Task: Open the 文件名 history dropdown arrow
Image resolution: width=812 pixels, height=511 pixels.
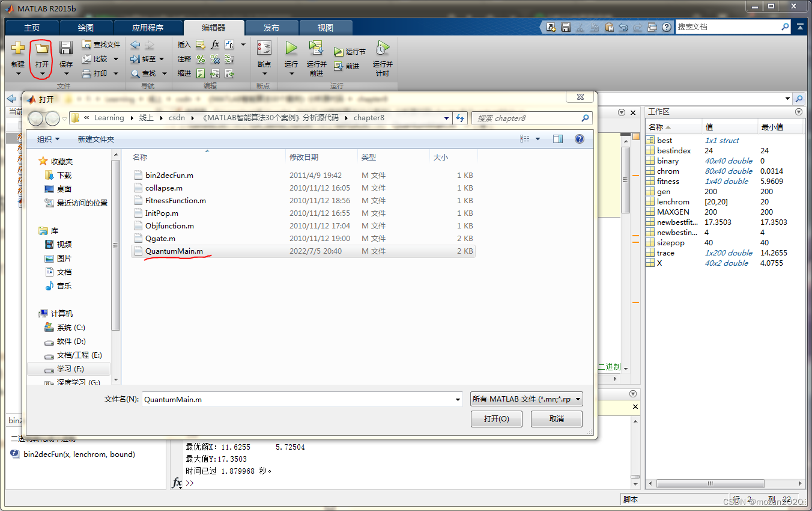Action: (458, 399)
